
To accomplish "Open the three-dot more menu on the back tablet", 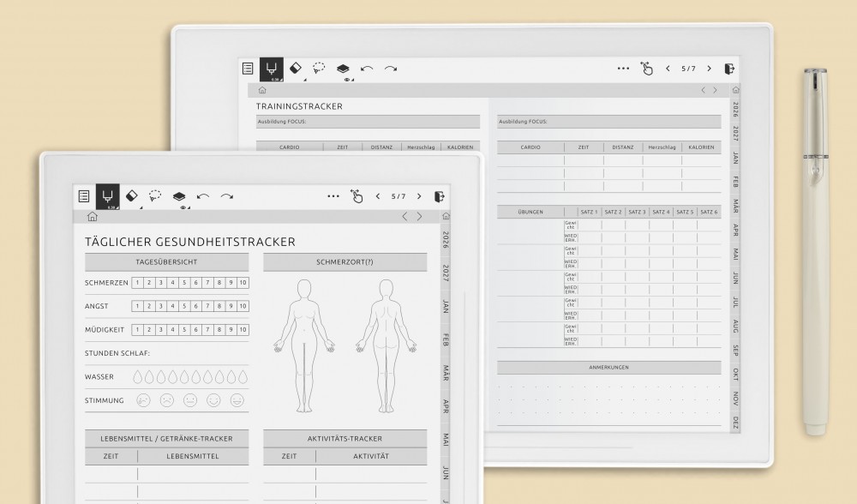I will coord(623,69).
